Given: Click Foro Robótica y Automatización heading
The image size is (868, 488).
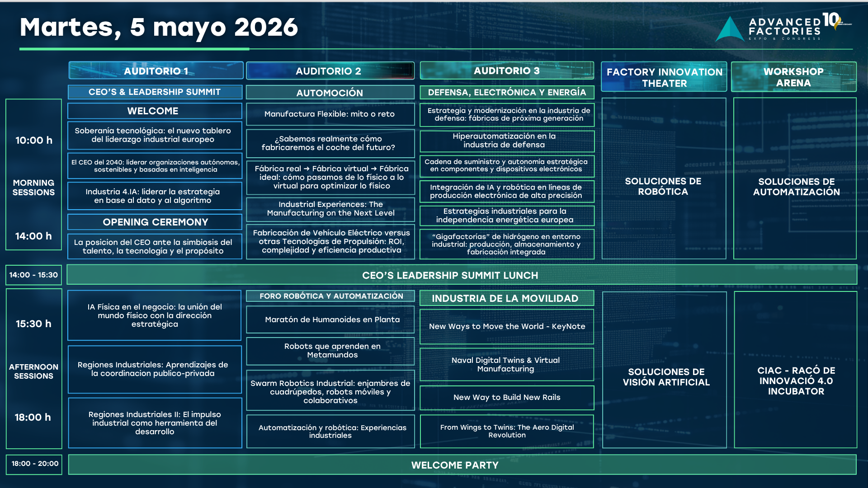Looking at the screenshot, I should [330, 296].
